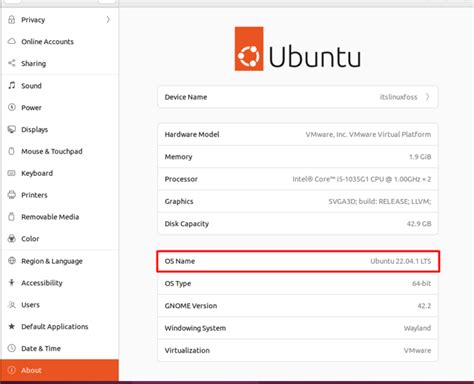Click the Processor row label
The height and width of the screenshot is (384, 474).
(181, 179)
